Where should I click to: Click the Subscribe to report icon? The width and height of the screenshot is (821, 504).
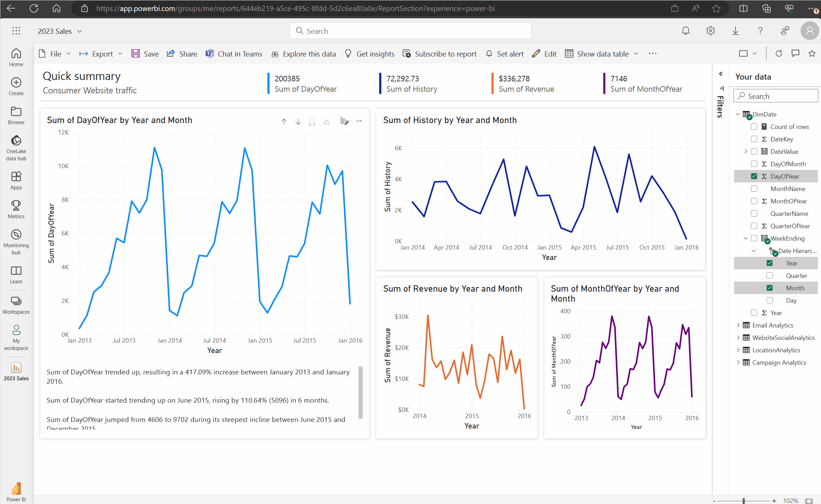click(406, 53)
